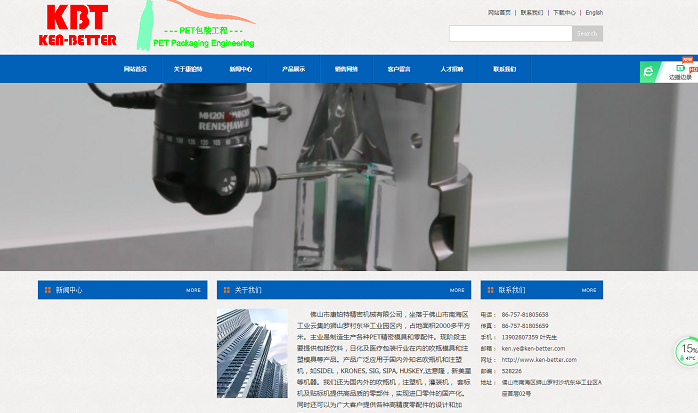Open 下载中心 link at top right
698x413 pixels.
point(564,13)
